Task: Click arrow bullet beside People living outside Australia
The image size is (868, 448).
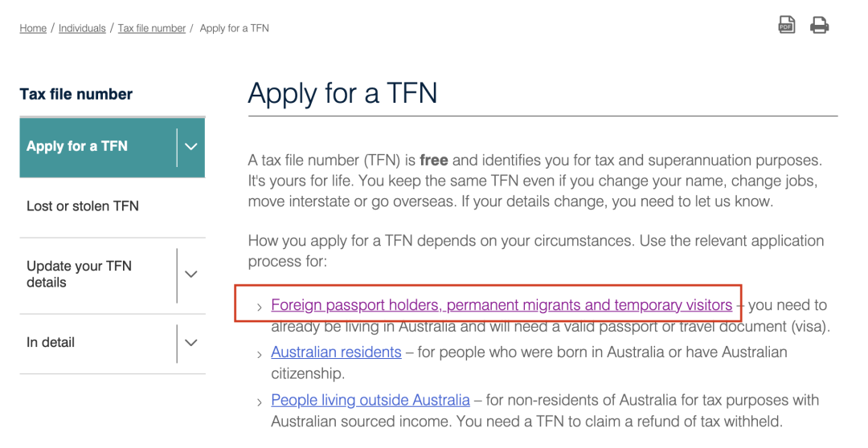Action: click(259, 403)
